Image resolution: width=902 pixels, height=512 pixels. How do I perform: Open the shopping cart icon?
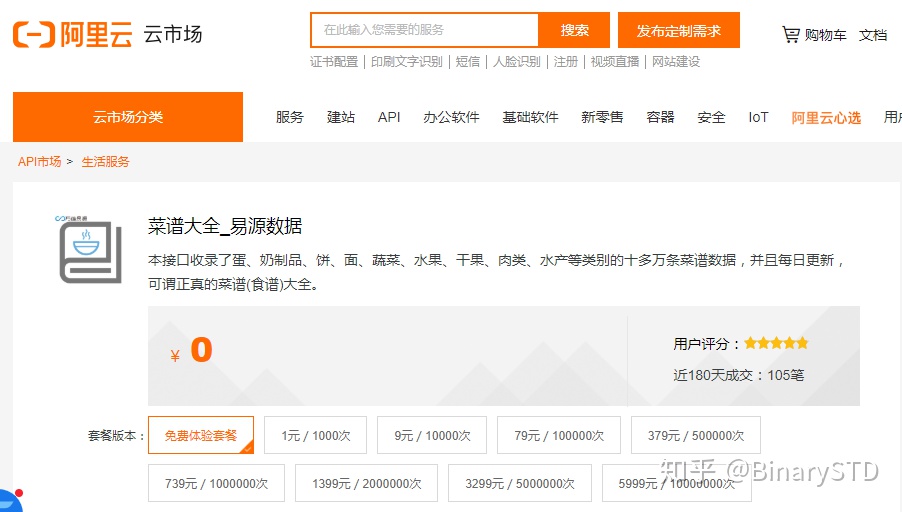[790, 35]
